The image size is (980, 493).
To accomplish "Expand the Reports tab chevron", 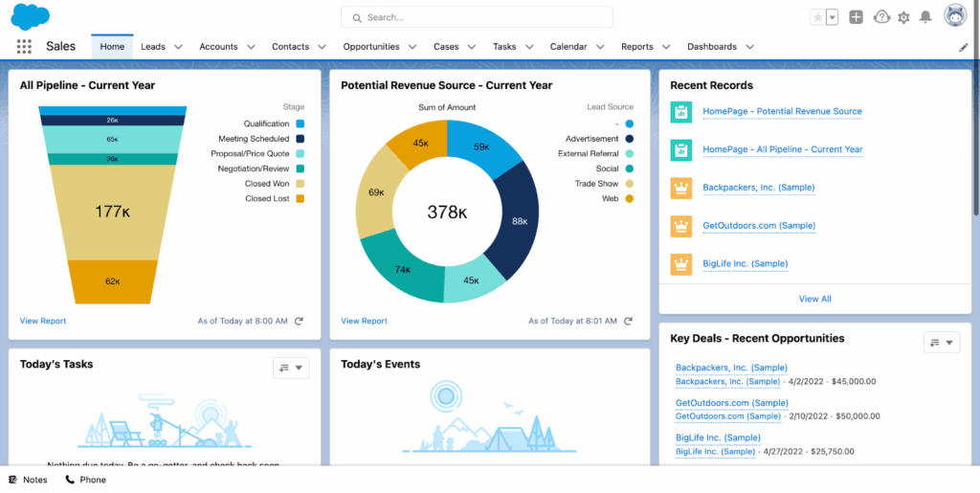I will pos(666,47).
